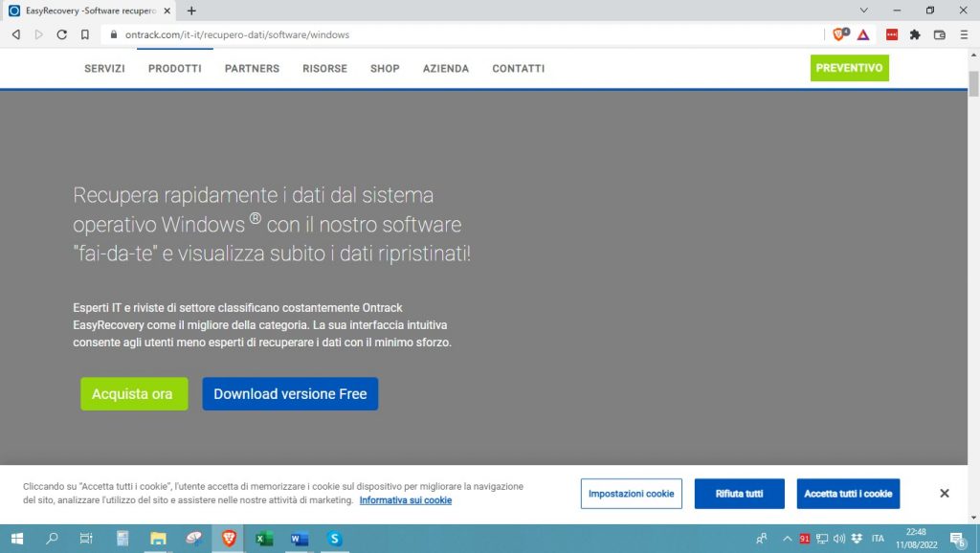This screenshot has height=553, width=980.
Task: Accept all cookies with Accetta tutti i cookie
Action: [848, 494]
